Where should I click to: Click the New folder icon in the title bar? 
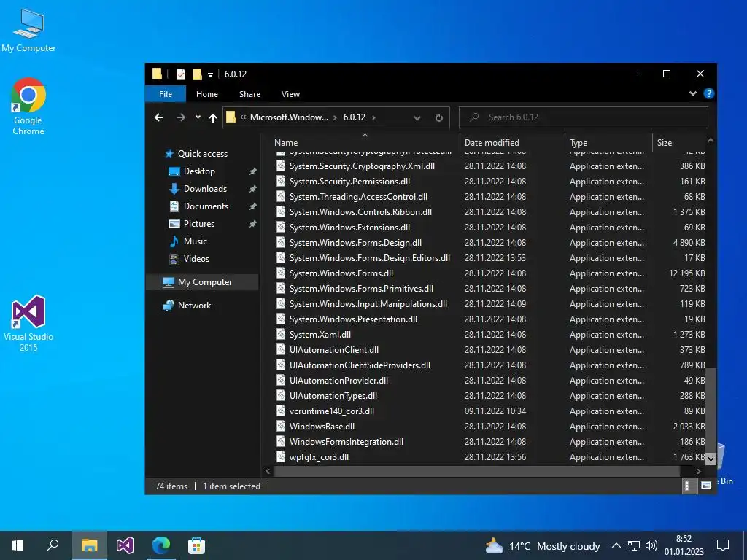tap(197, 74)
